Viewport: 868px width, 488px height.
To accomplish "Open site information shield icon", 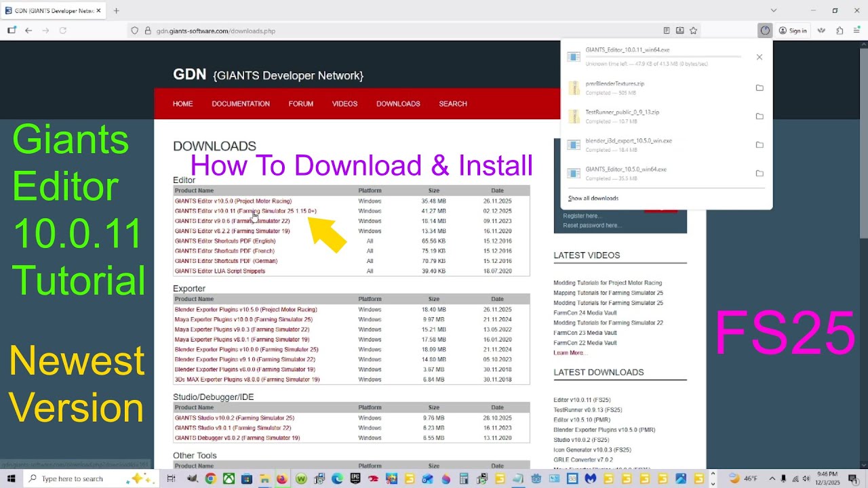I will [x=135, y=30].
